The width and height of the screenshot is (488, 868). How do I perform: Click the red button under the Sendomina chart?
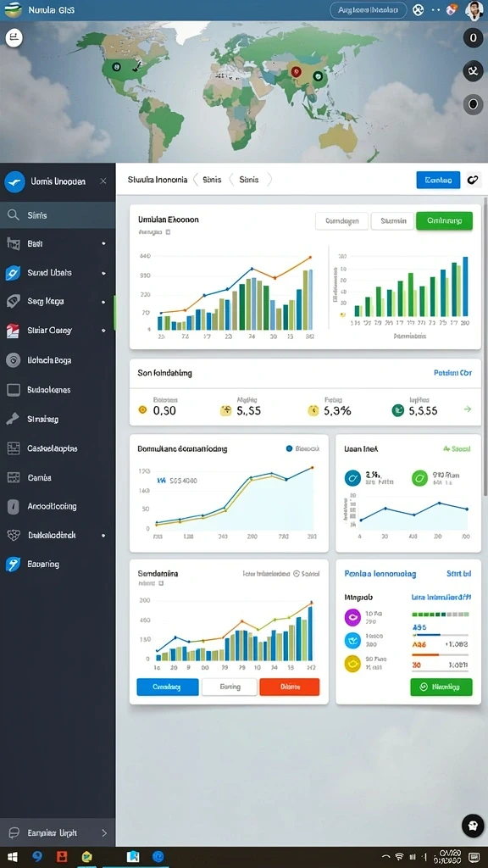290,687
